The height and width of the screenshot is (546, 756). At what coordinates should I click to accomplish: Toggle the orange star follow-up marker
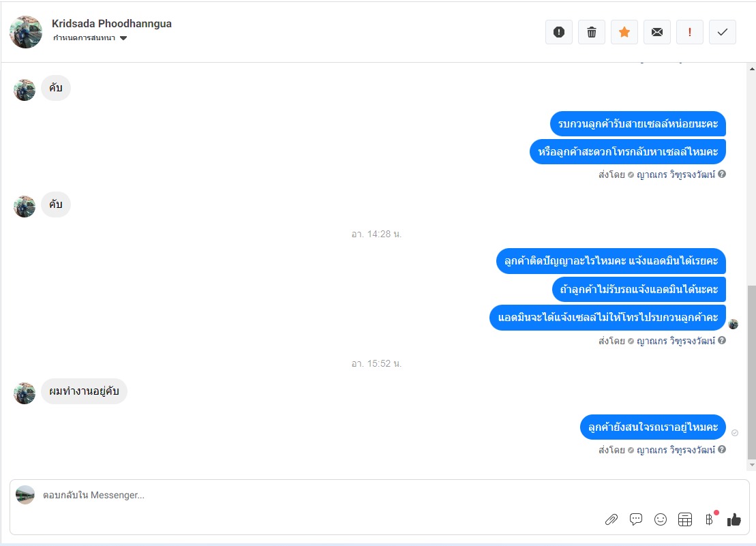pos(624,32)
